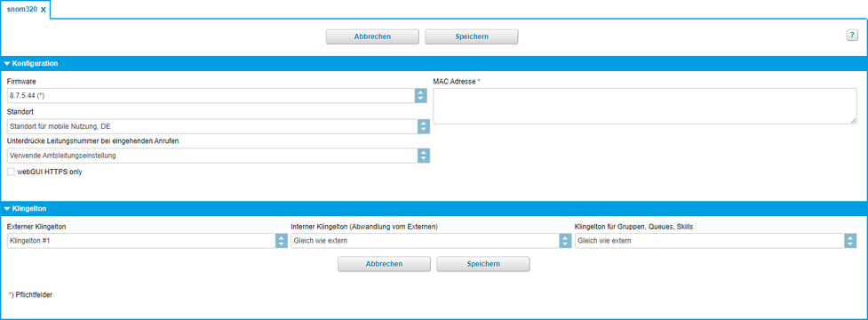The image size is (868, 320).
Task: Click the webGUI HTTPS only label
Action: click(50, 172)
